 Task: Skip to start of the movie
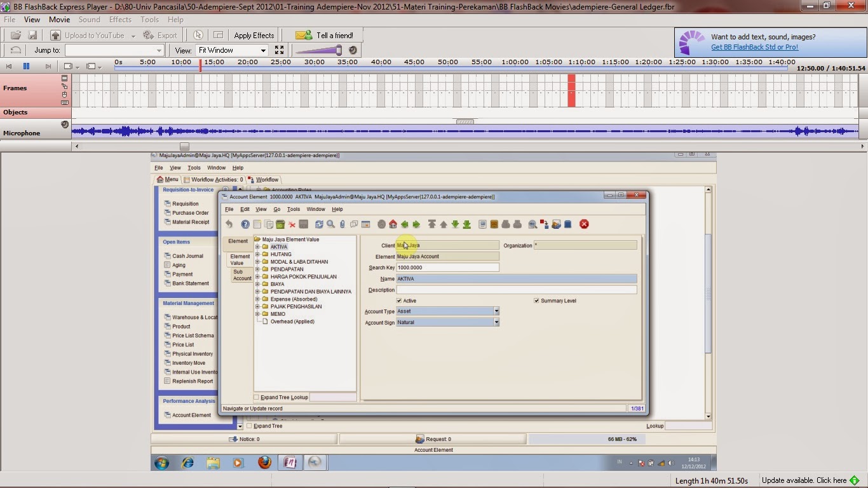pyautogui.click(x=9, y=66)
